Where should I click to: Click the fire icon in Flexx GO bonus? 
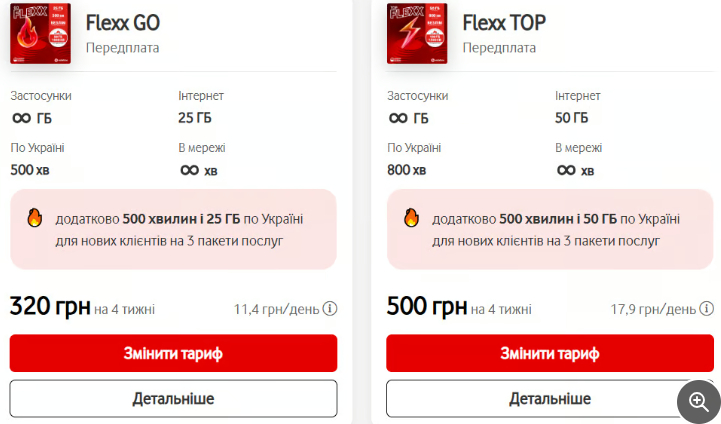coord(35,218)
